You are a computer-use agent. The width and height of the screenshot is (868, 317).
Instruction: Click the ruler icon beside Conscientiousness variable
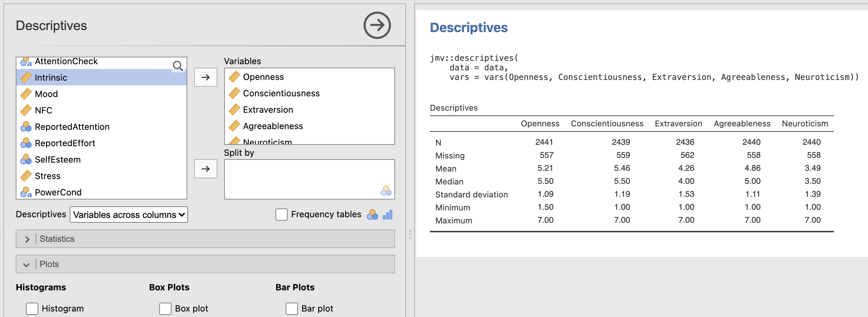point(234,93)
